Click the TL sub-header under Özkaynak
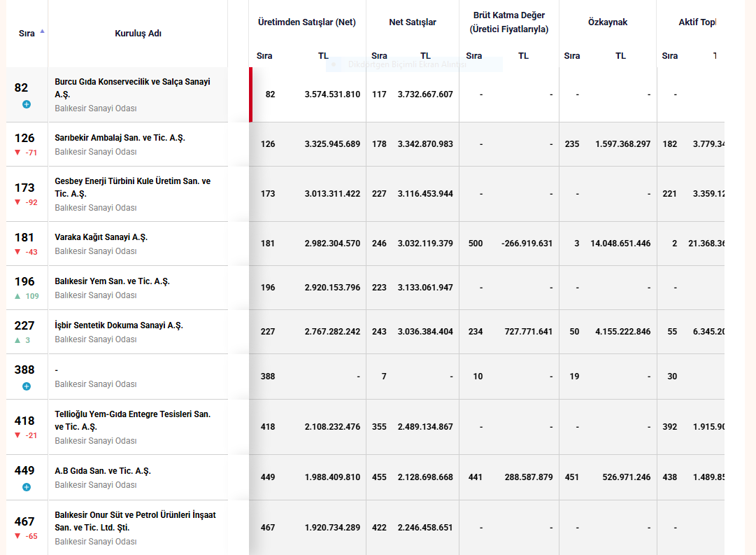Image resolution: width=756 pixels, height=555 pixels. (x=620, y=56)
